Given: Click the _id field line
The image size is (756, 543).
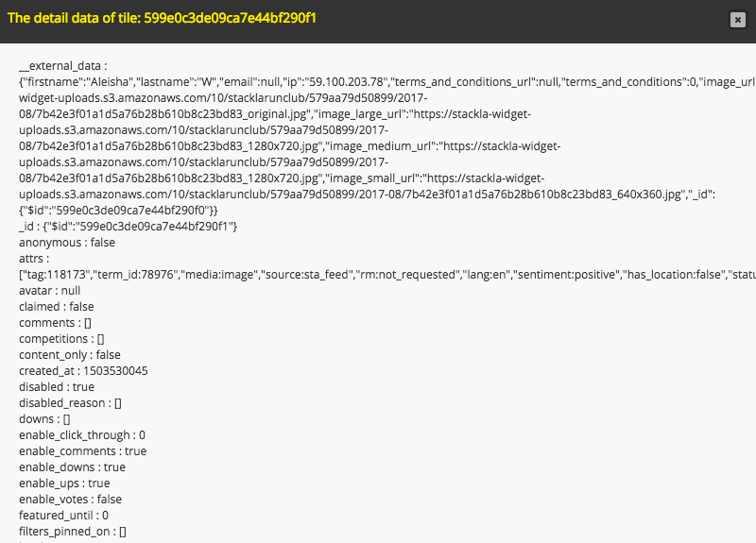Looking at the screenshot, I should (128, 227).
